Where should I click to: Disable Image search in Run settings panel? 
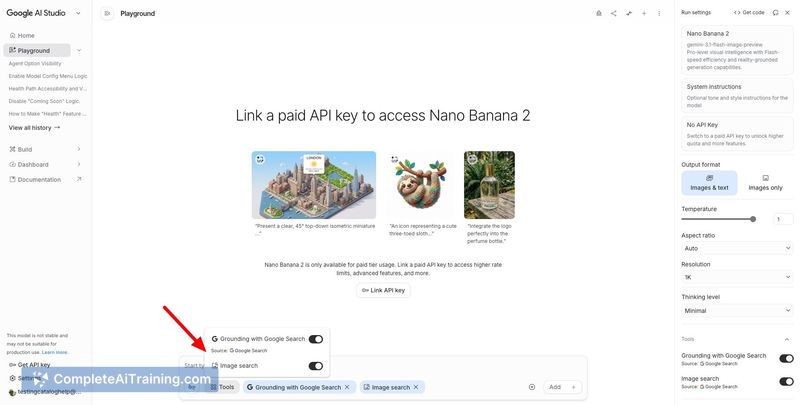coord(786,382)
